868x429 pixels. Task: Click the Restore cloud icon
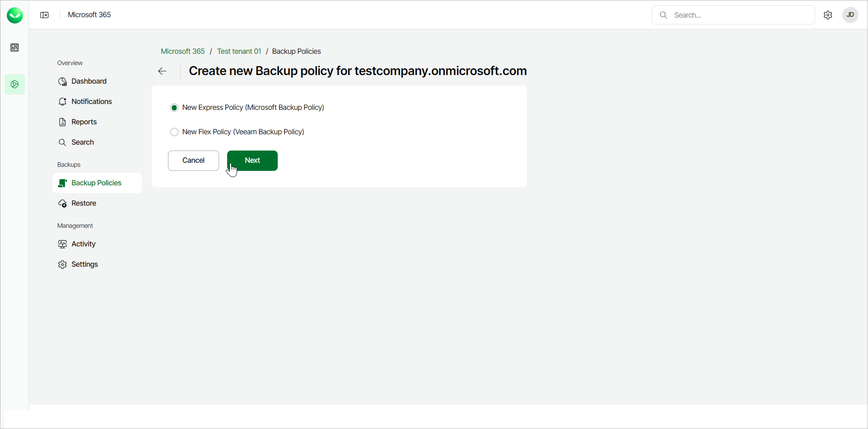coord(62,203)
